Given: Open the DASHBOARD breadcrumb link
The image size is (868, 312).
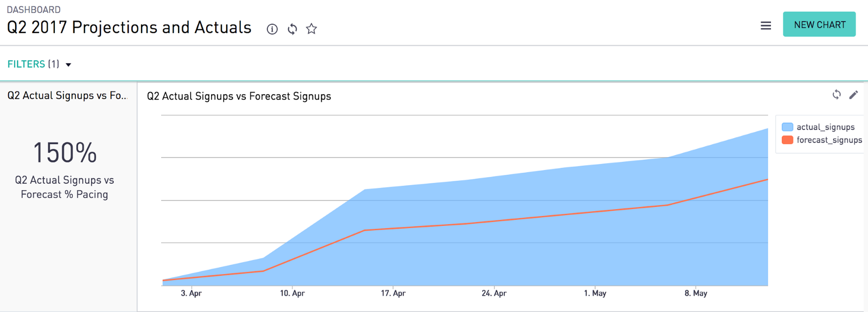Looking at the screenshot, I should [x=34, y=10].
